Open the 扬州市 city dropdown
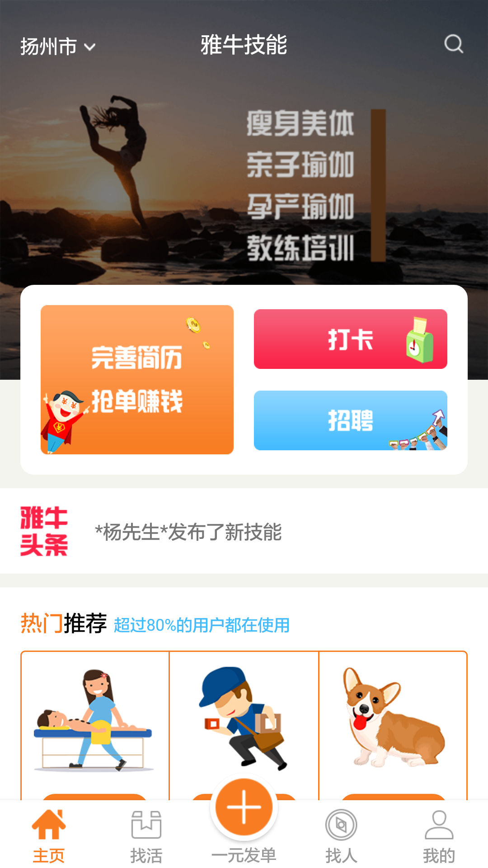 (x=58, y=47)
